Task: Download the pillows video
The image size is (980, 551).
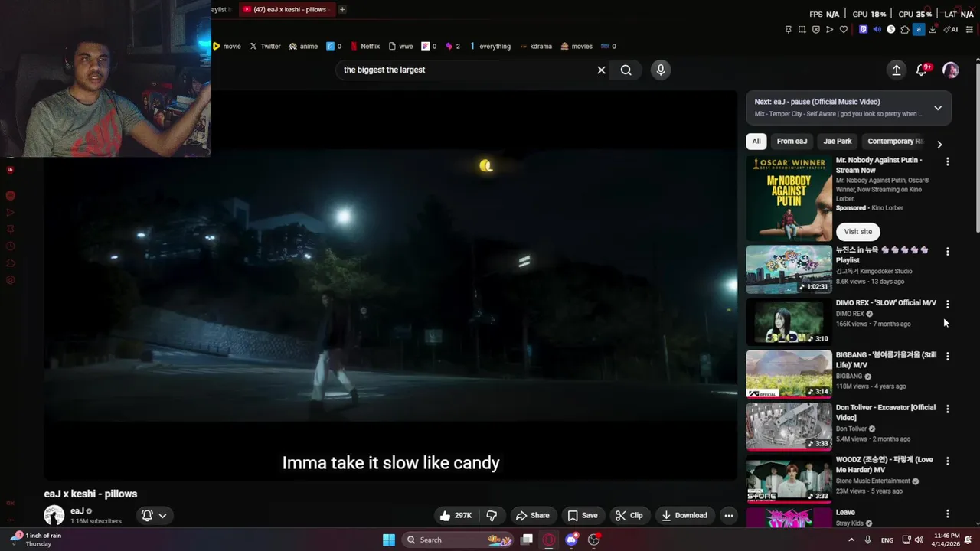Action: tap(684, 516)
